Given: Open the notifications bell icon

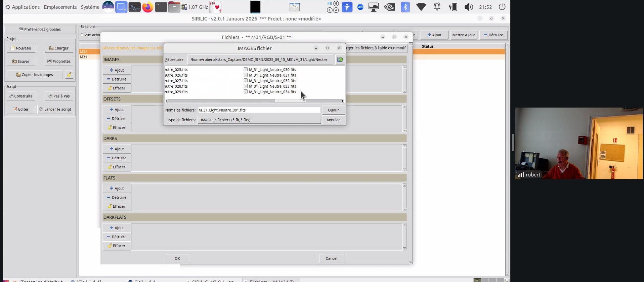Looking at the screenshot, I should click(x=437, y=7).
